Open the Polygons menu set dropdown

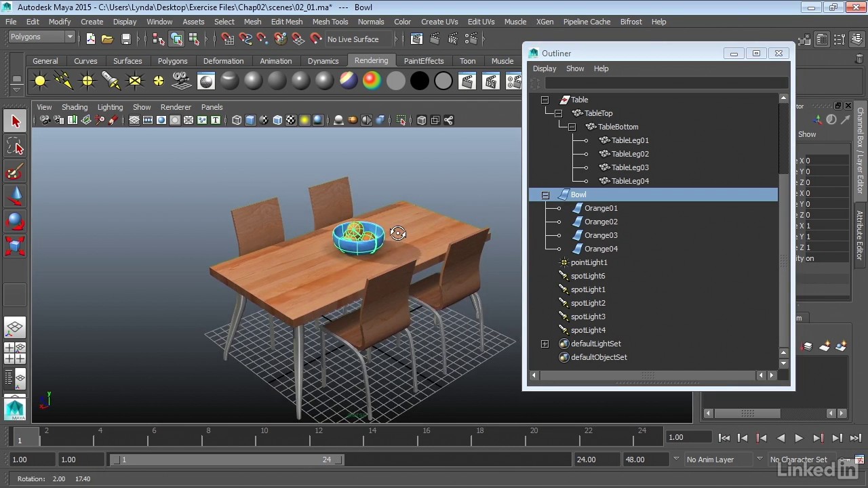click(41, 37)
